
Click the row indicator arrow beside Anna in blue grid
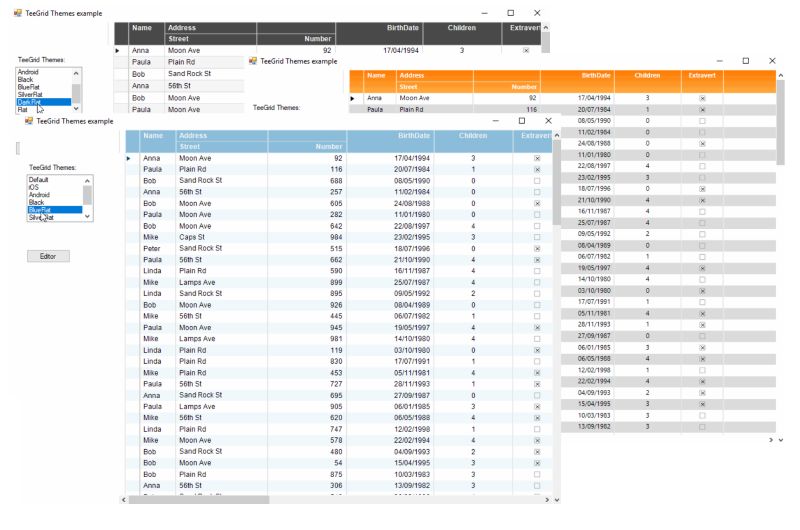coord(128,158)
